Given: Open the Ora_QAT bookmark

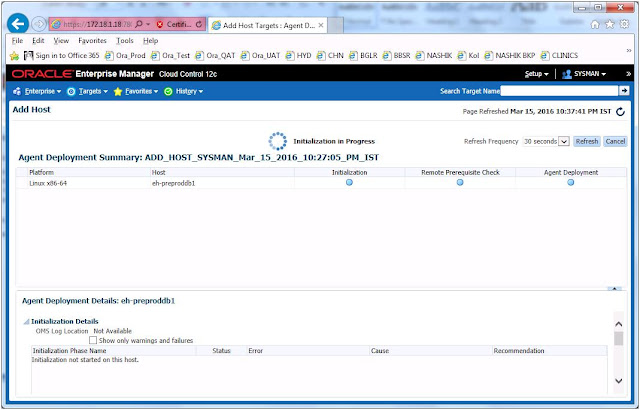Looking at the screenshot, I should [215, 56].
